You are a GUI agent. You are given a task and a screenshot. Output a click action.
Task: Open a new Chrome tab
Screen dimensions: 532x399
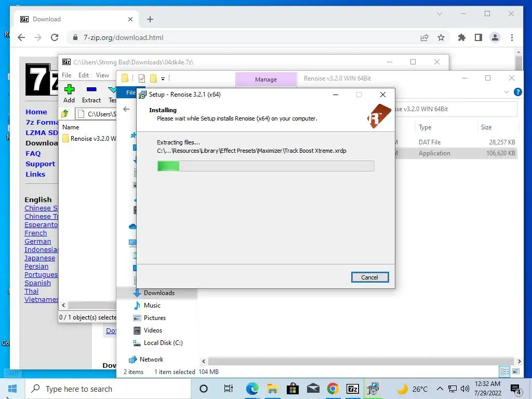150,19
